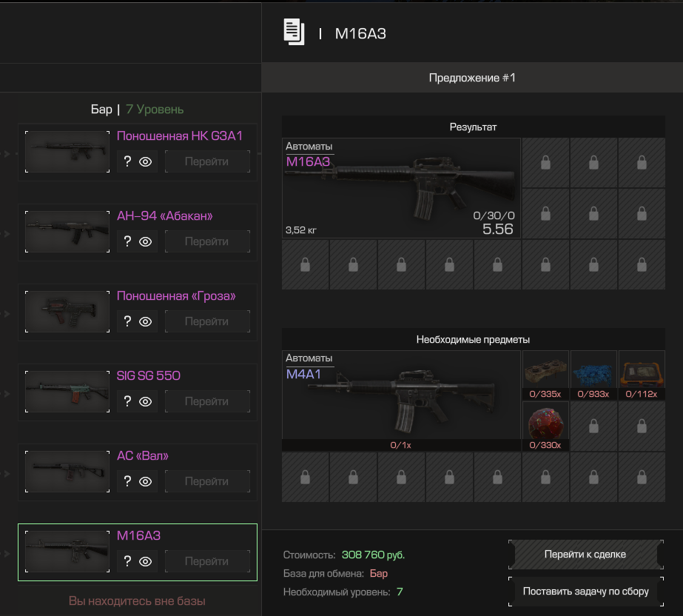
Task: Select the required M4A1 item card
Action: 401,401
